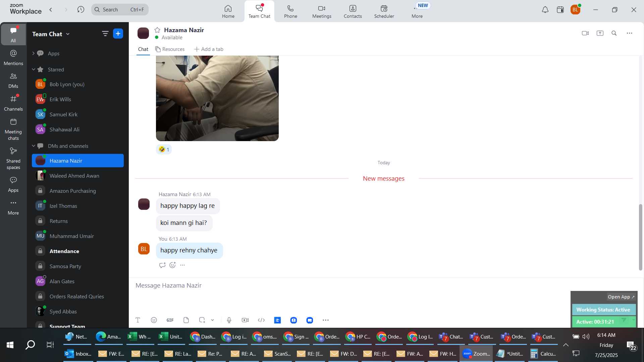Open the Samosa Party channel
This screenshot has width=644, height=362.
click(x=78, y=266)
